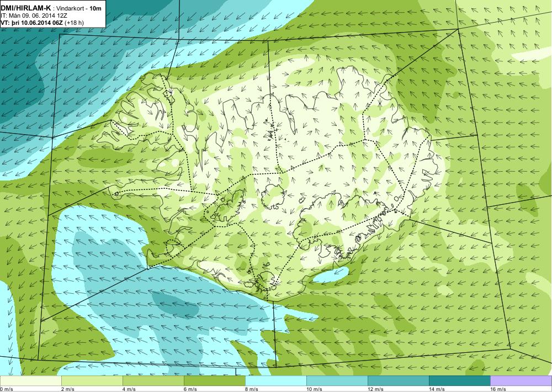This screenshot has width=552, height=392.
Task: Pick the 8–10 m/s light cyan legend swatch
Action: (275, 381)
